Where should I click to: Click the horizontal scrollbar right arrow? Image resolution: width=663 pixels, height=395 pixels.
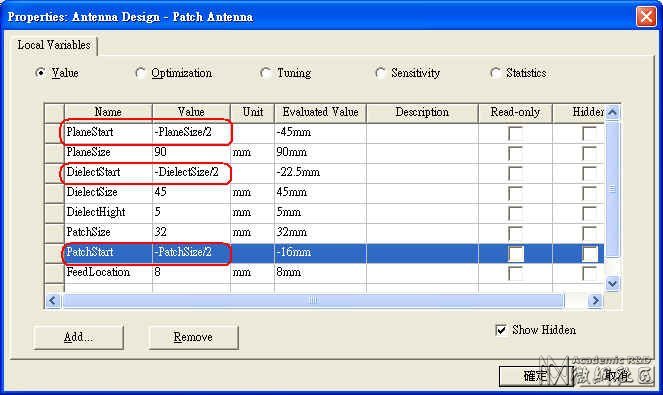coord(595,301)
